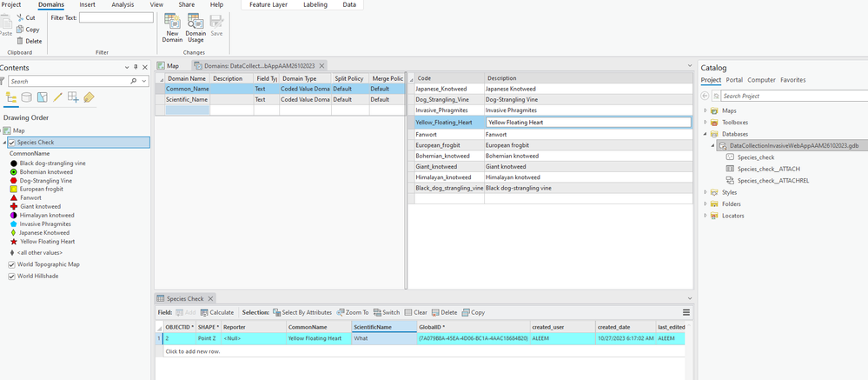This screenshot has width=868, height=380.
Task: Click the Cut scissors icon
Action: click(20, 17)
